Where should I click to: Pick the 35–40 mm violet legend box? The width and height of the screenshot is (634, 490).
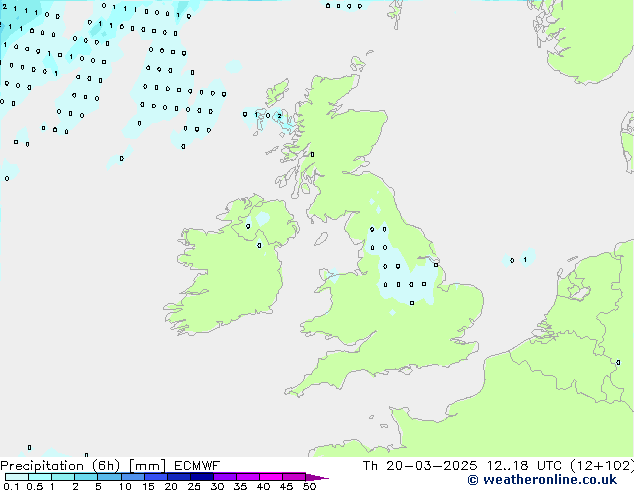click(x=248, y=477)
